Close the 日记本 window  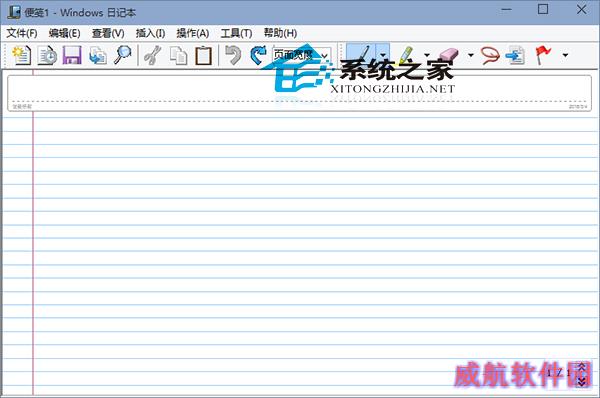(x=581, y=9)
